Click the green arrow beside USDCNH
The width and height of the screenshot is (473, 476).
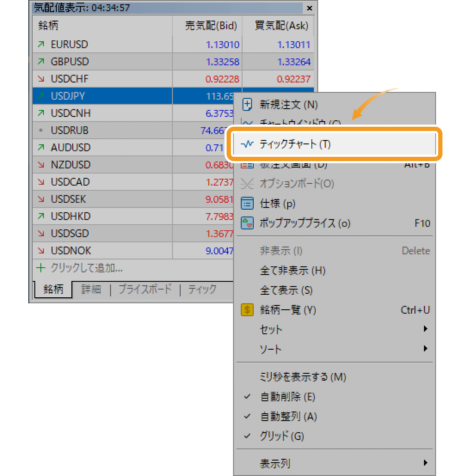41,113
